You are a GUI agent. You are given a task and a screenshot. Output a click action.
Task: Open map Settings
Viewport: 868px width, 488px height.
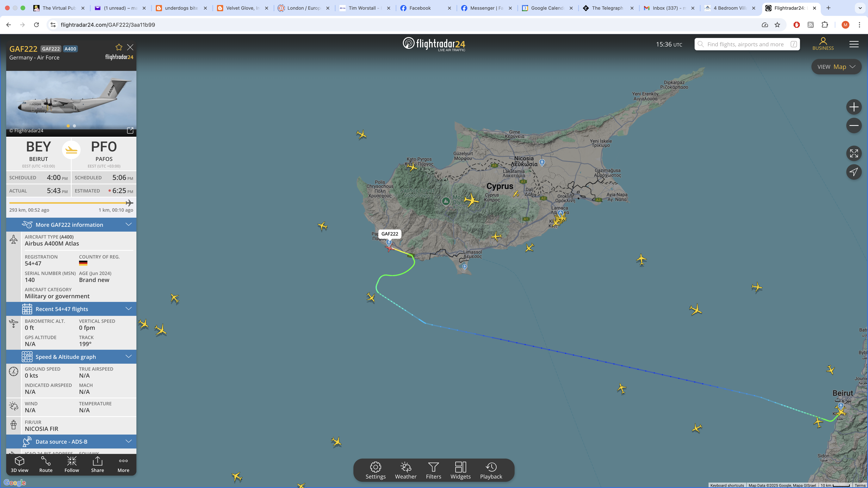[x=375, y=471]
